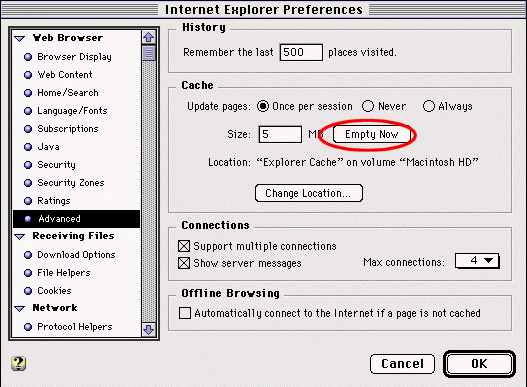Image resolution: width=527 pixels, height=387 pixels.
Task: Select the Never update pages option
Action: coord(368,106)
